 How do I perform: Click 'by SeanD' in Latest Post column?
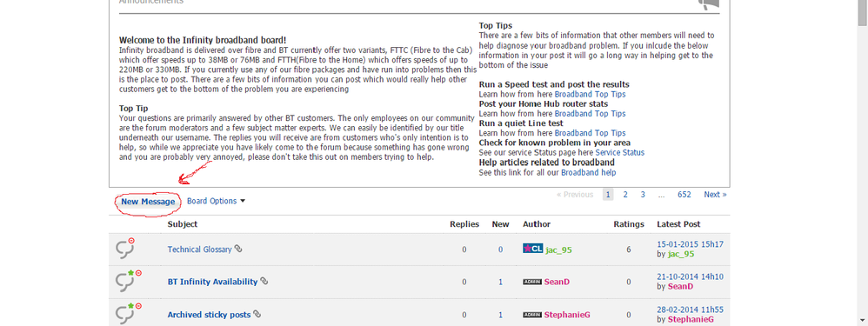click(x=675, y=287)
